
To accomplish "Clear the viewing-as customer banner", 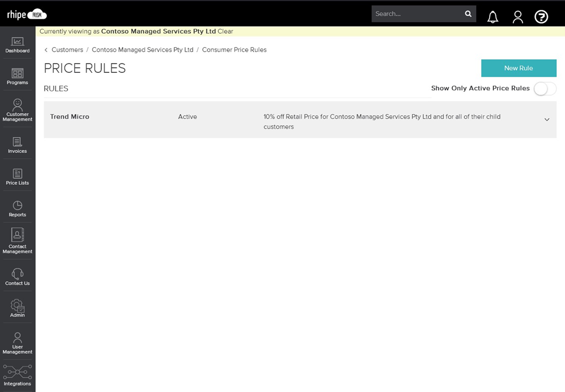I will click(225, 32).
